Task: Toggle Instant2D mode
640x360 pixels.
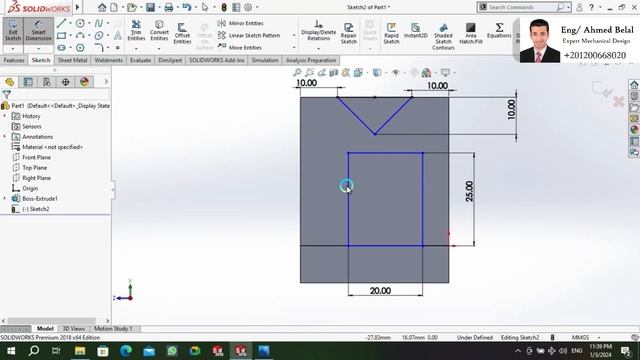Action: [416, 31]
